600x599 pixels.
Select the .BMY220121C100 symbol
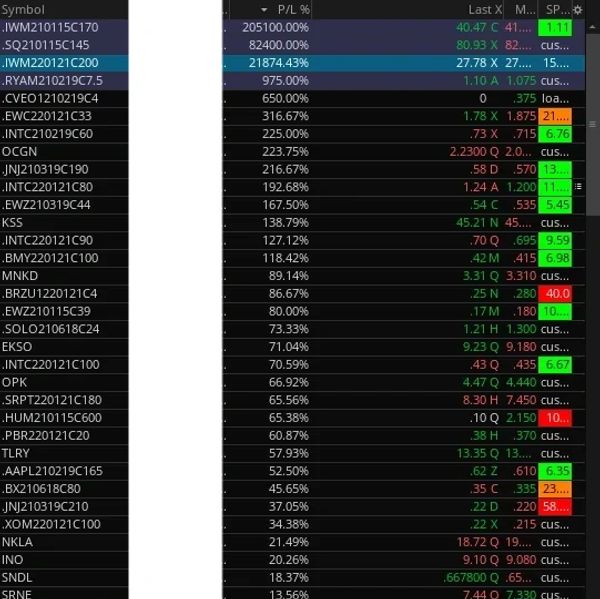tap(50, 258)
